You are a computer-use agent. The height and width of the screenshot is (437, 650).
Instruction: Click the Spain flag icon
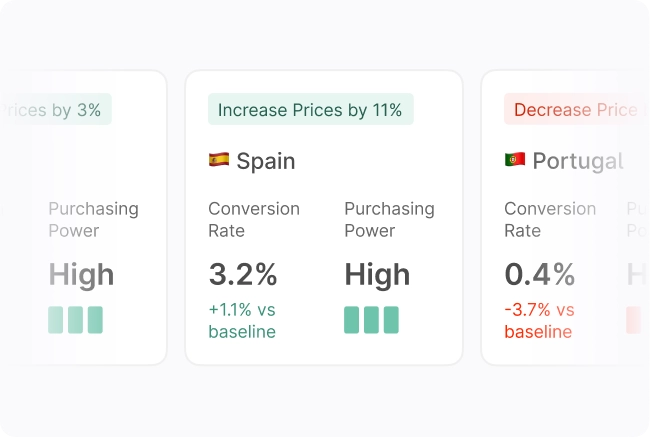pyautogui.click(x=218, y=160)
